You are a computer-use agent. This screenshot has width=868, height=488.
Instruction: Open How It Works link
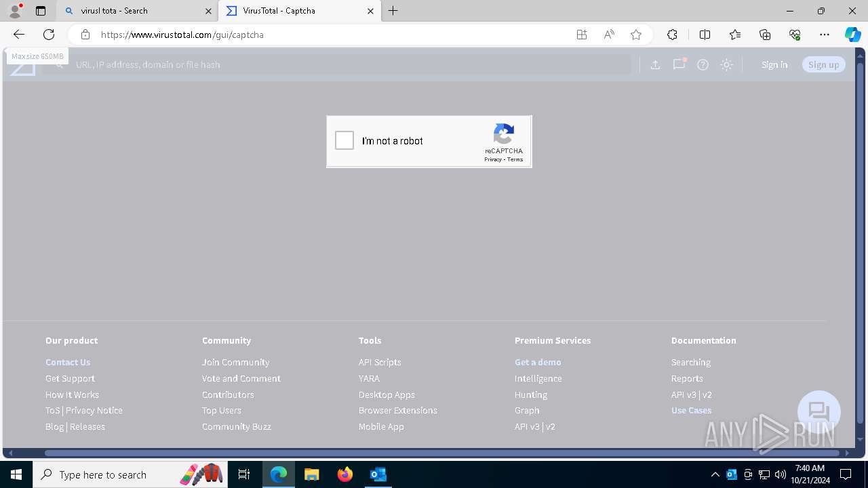tap(72, 394)
